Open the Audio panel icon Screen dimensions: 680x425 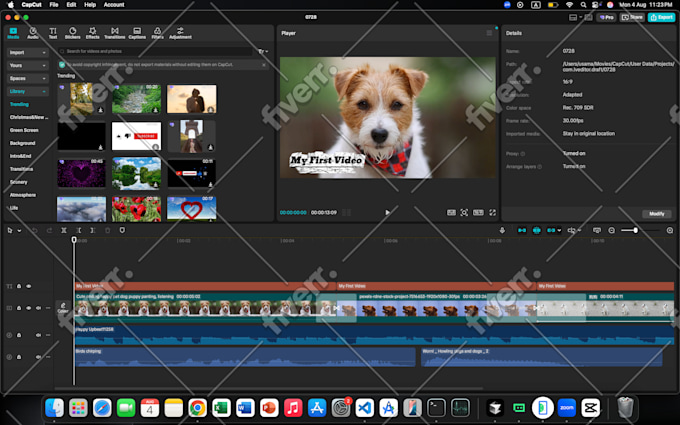tap(33, 33)
